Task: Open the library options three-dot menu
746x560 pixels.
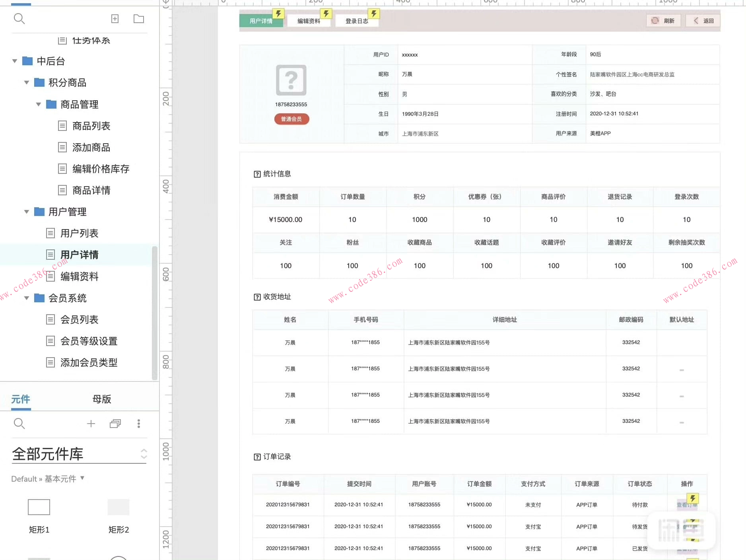Action: pos(138,424)
